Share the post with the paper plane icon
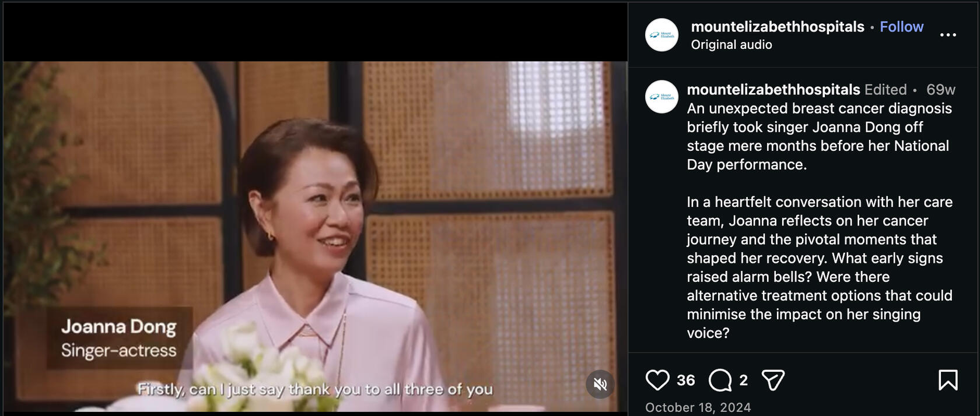 (773, 380)
